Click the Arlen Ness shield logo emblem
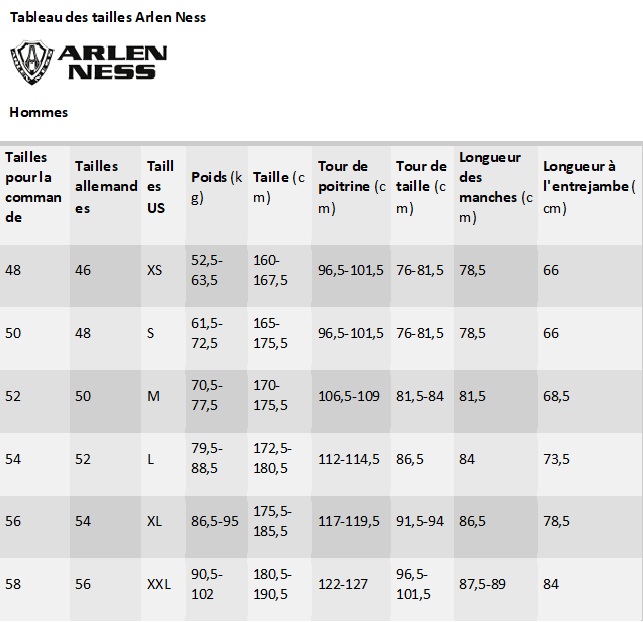The height and width of the screenshot is (622, 643). point(32,62)
